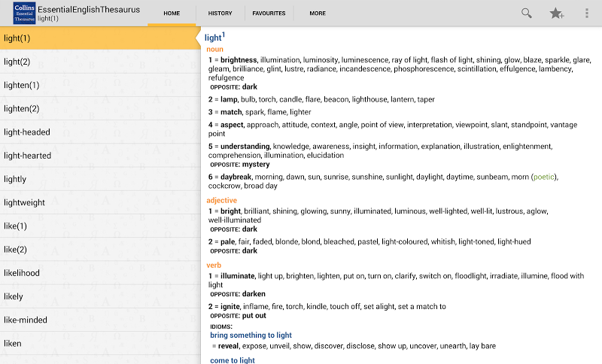
Task: Open the light-headed entry
Action: [100, 132]
